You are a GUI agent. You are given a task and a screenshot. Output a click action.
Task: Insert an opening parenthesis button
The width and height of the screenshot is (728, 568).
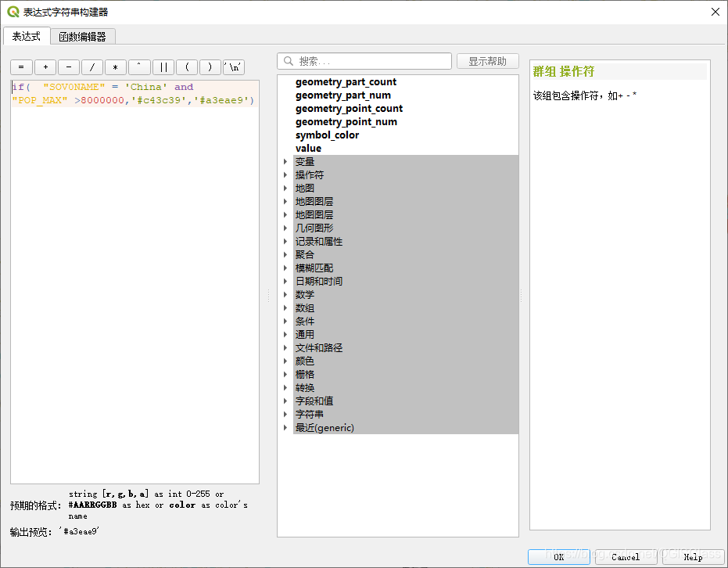pyautogui.click(x=187, y=67)
